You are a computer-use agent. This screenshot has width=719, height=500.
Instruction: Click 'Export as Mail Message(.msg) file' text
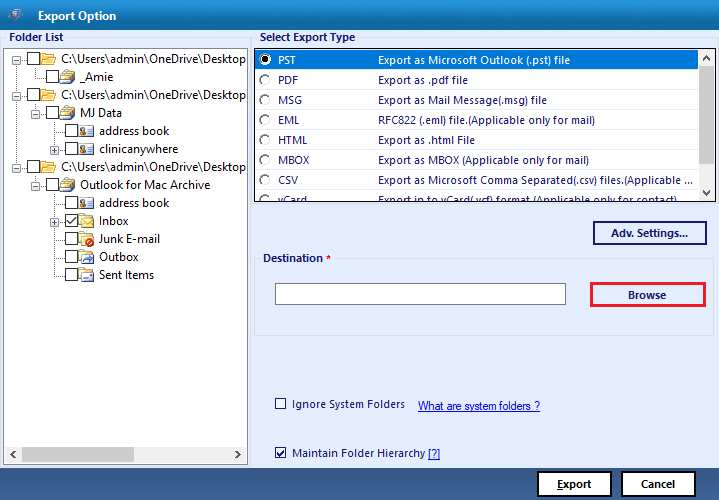coord(462,100)
